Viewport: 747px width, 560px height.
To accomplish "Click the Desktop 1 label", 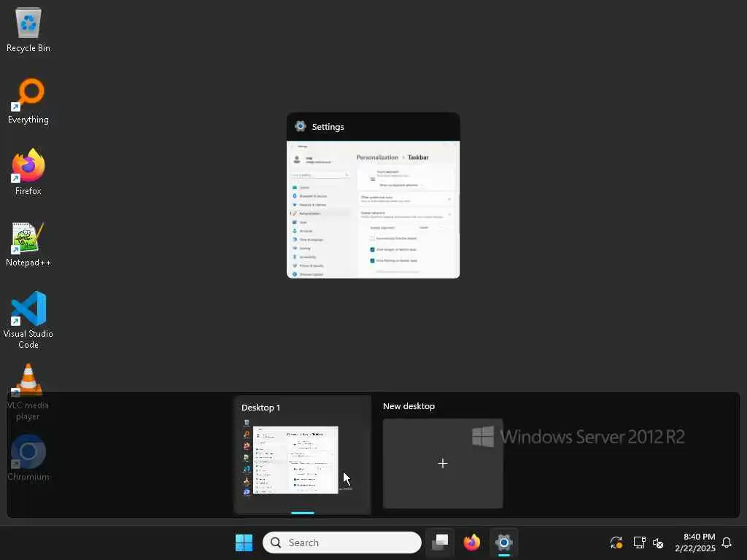I will point(260,408).
